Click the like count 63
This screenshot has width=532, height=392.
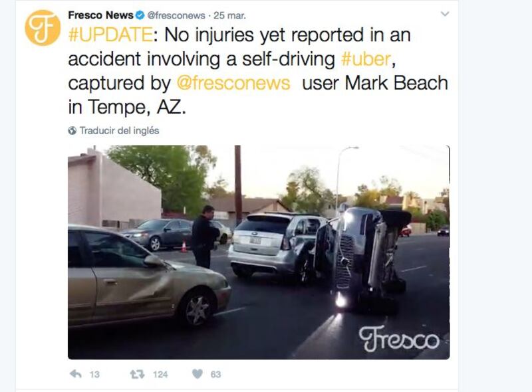pos(215,374)
